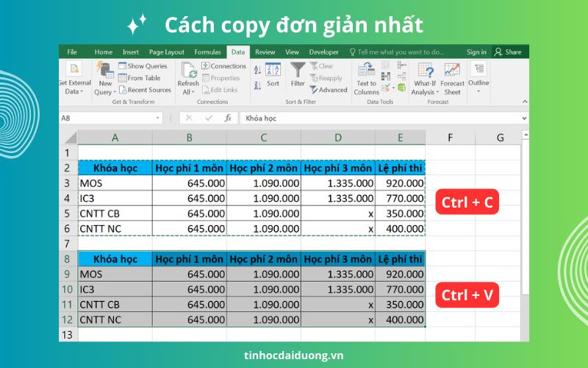
Task: Click the Properties ribbon item
Action: click(221, 78)
